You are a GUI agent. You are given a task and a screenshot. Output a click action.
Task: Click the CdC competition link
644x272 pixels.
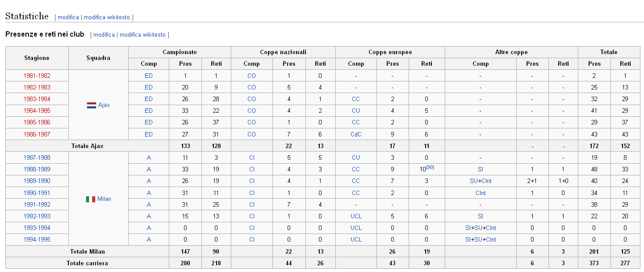click(355, 134)
